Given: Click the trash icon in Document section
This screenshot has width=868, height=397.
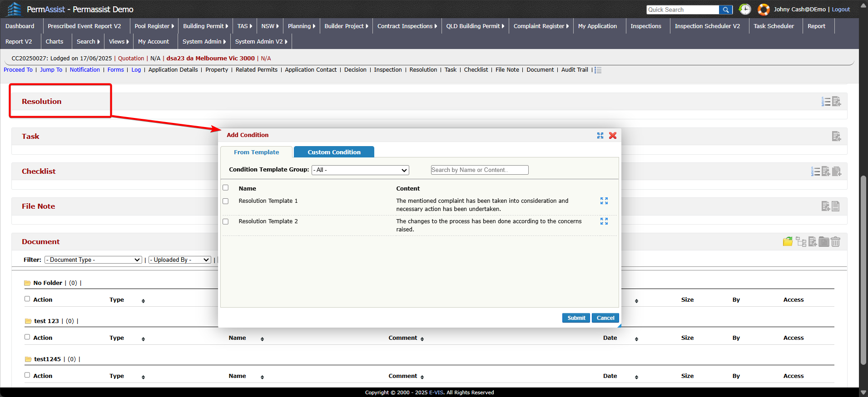Looking at the screenshot, I should (836, 242).
